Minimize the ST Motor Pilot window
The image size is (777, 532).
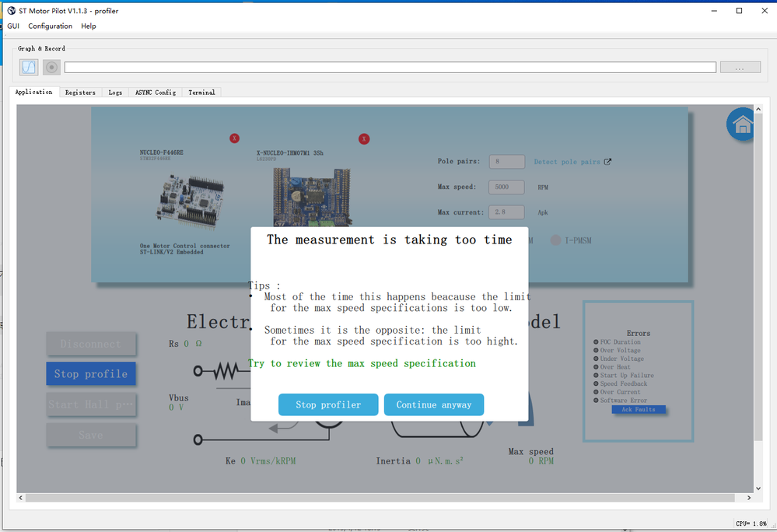(x=714, y=10)
